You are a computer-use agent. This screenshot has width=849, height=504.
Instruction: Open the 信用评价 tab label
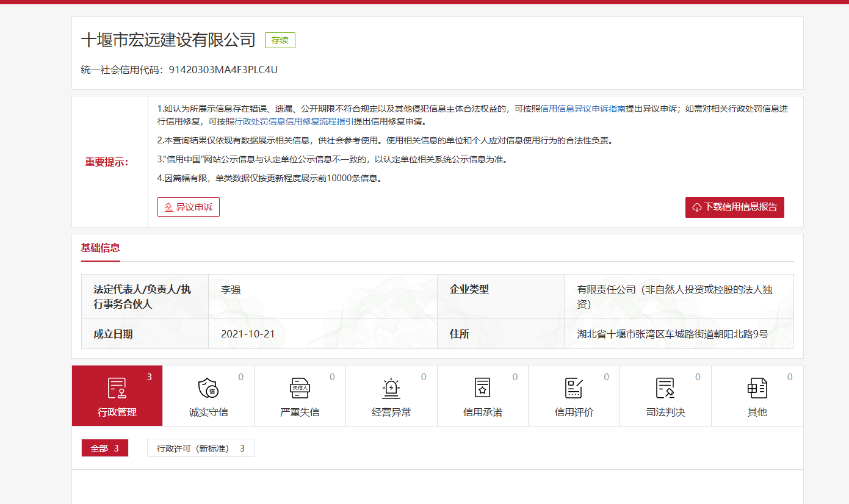(574, 412)
